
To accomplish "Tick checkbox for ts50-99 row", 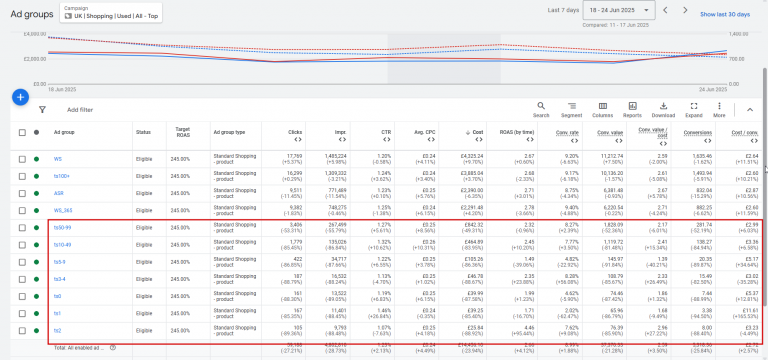I will [22, 228].
